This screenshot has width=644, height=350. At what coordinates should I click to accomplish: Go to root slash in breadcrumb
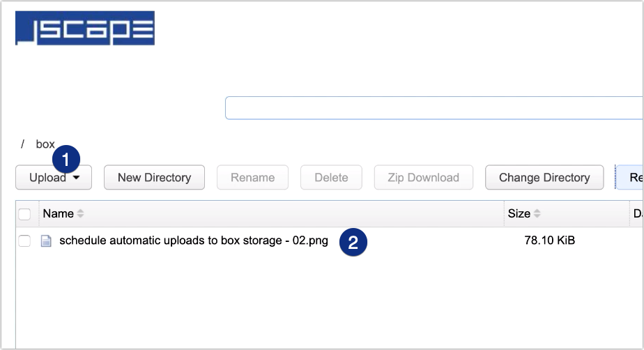pos(22,144)
